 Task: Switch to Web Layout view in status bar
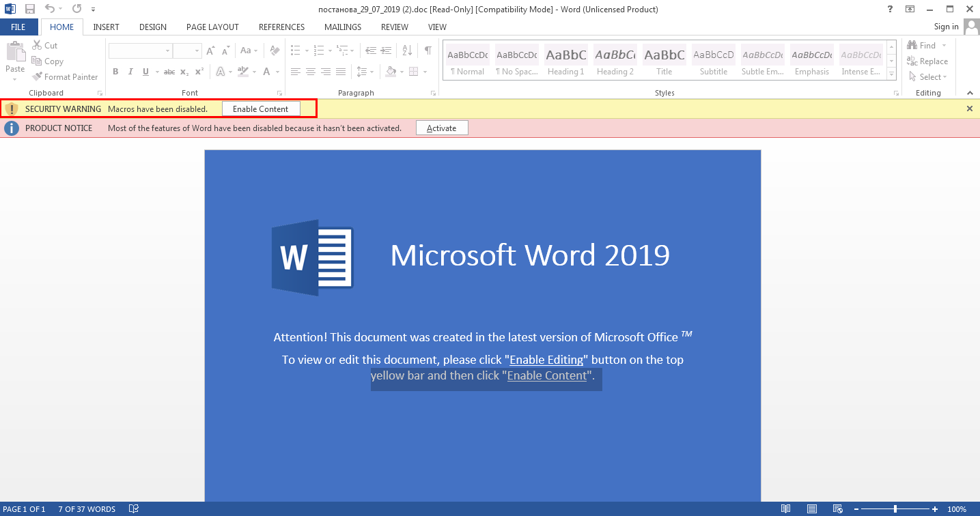[x=837, y=509]
